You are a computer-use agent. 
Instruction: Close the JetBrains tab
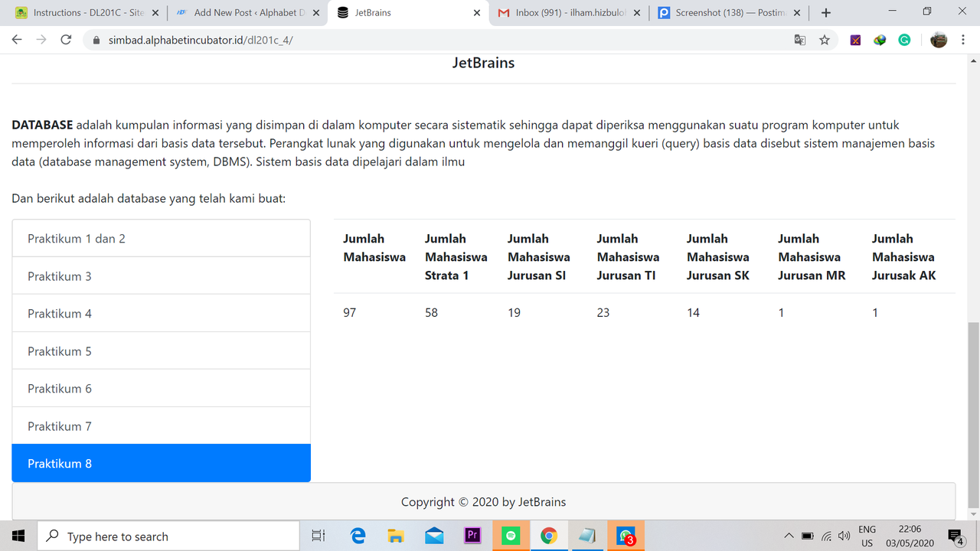pyautogui.click(x=477, y=13)
